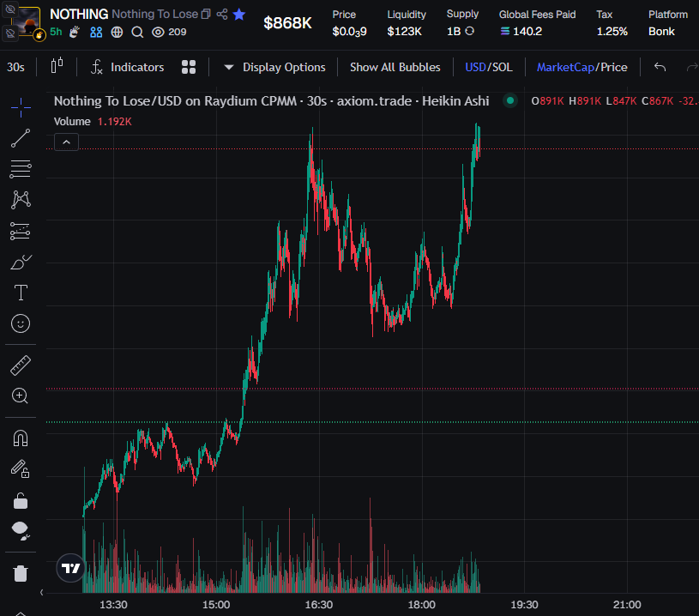
Task: Open the 30s time interval selector
Action: [x=15, y=68]
